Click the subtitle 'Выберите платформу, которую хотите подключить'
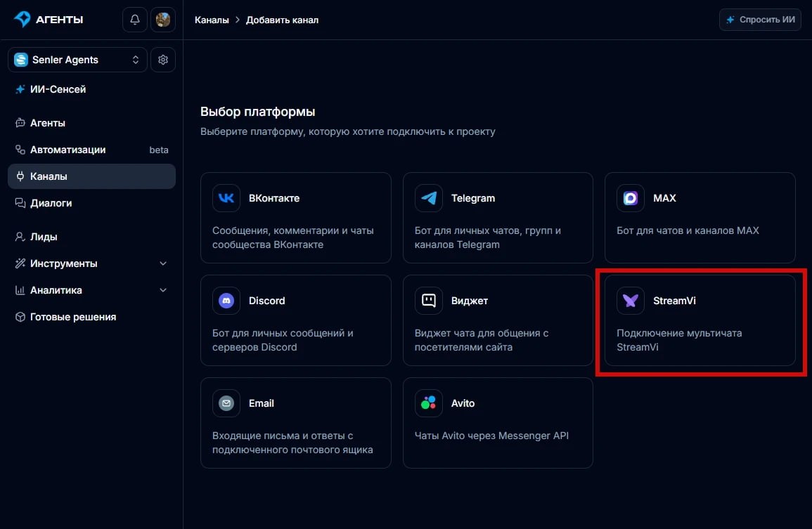Screen dimensions: 812x529 [x=348, y=131]
